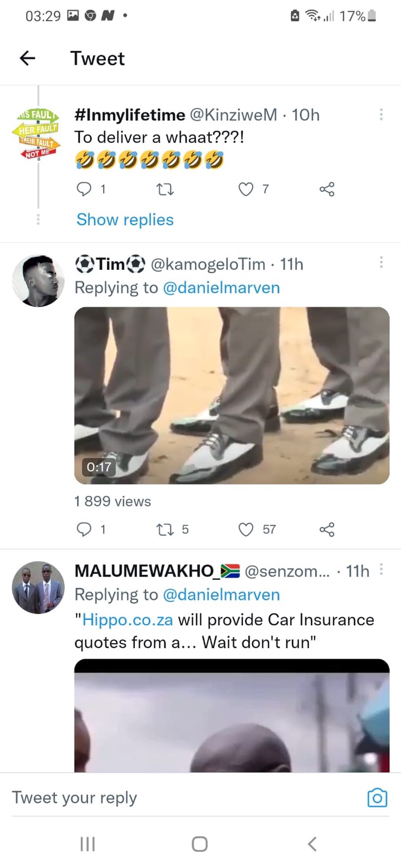Share KinziweM's tweet
This screenshot has width=401, height=868.
click(x=327, y=190)
